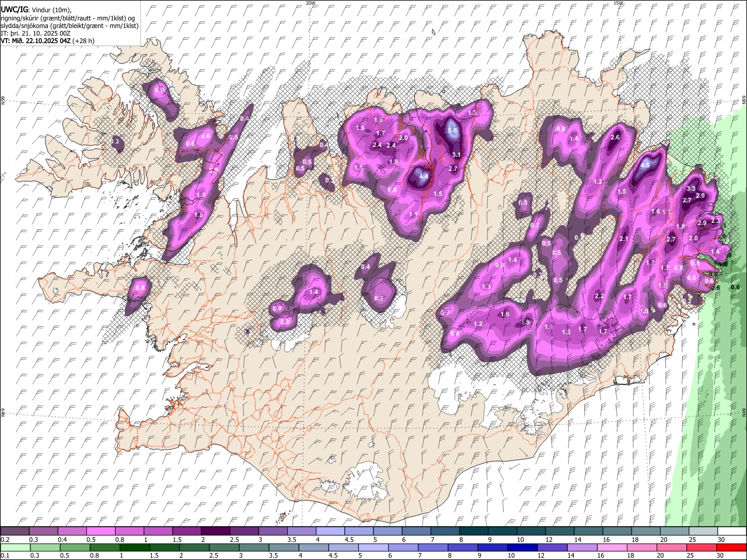Select the dark teal 8–9 snow legend swatch

coord(473,531)
